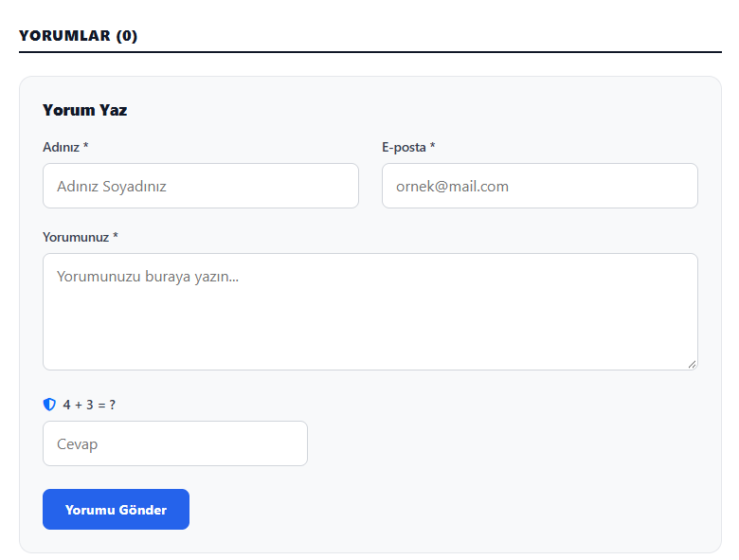Click the E-posta field label
The height and width of the screenshot is (560, 739).
[404, 147]
